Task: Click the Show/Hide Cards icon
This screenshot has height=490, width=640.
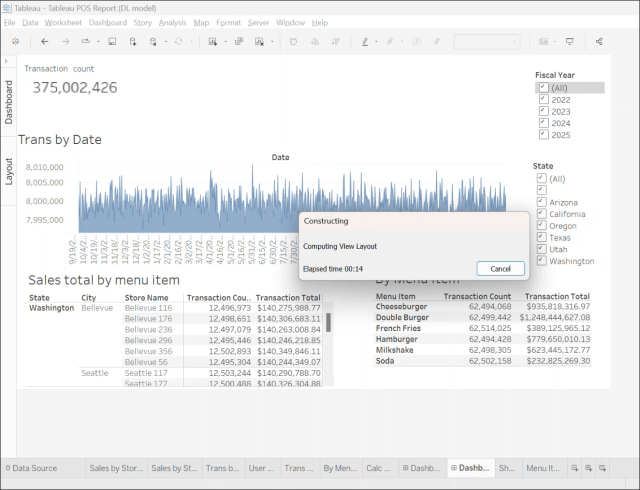Action: click(x=544, y=41)
